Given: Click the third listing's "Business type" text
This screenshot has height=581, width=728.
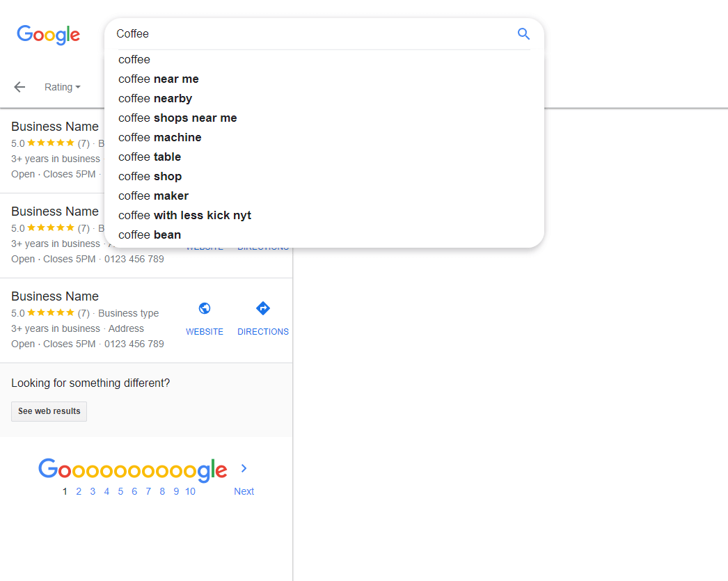Looking at the screenshot, I should (129, 313).
